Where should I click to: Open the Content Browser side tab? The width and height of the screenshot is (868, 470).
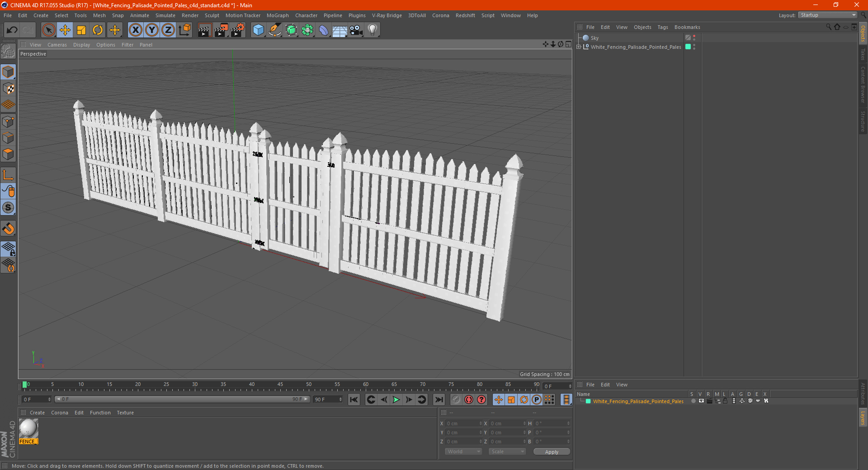863,85
